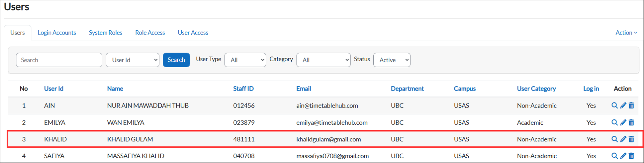Sort table by Staff ID column

[x=243, y=88]
